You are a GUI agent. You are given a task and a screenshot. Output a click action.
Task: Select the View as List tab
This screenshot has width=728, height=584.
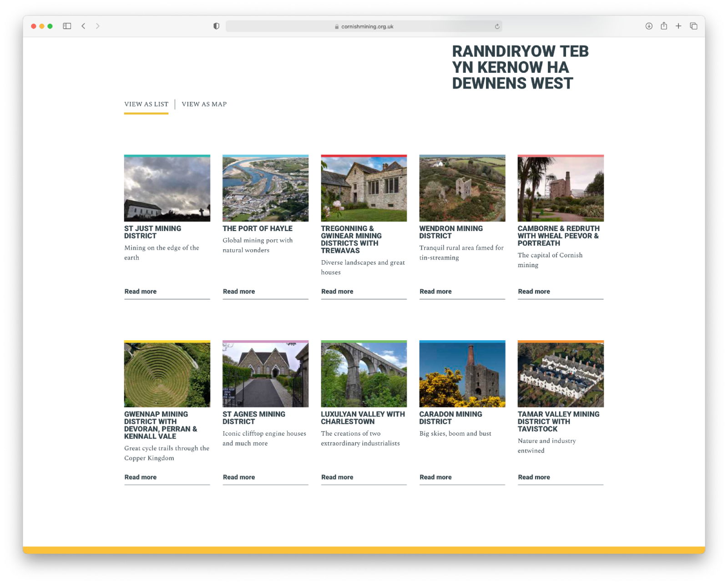146,104
